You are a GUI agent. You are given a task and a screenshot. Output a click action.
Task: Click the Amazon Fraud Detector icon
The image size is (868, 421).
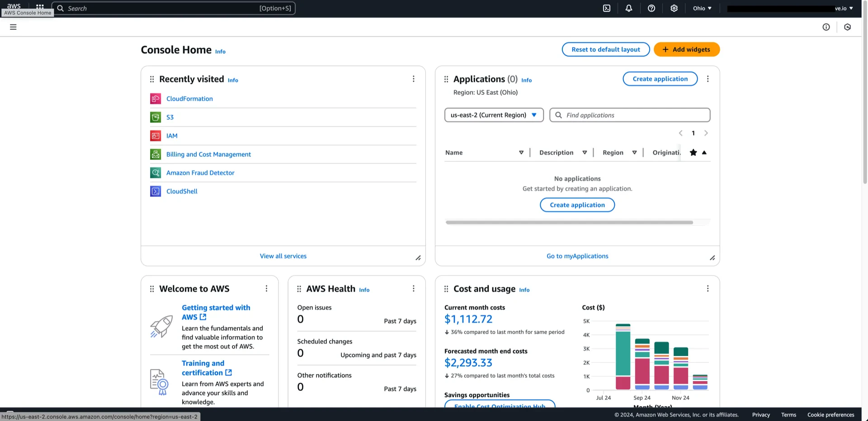[x=156, y=173]
